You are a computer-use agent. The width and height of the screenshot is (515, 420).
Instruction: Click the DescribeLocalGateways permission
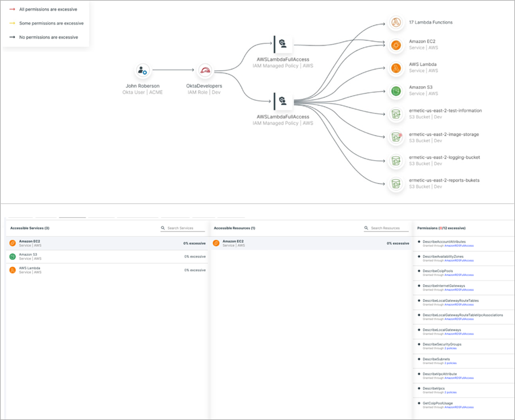click(x=442, y=330)
